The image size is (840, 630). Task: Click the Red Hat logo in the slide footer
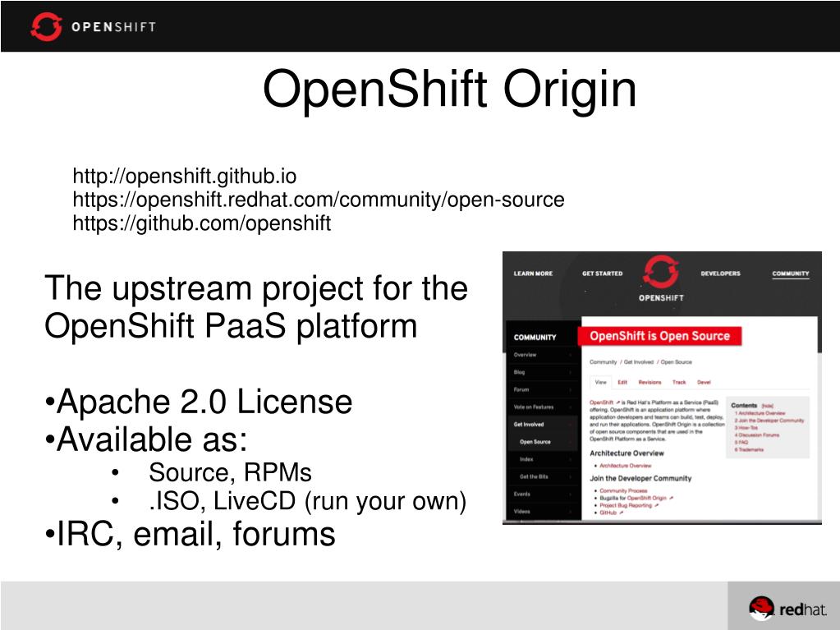[787, 609]
